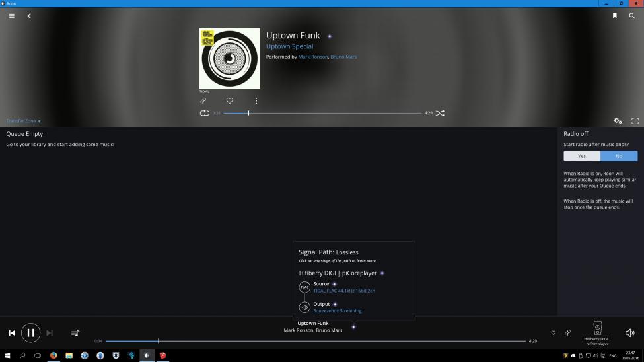Viewport: 644px width, 362px height.
Task: Click the signal path star in footer
Action: 353,327
